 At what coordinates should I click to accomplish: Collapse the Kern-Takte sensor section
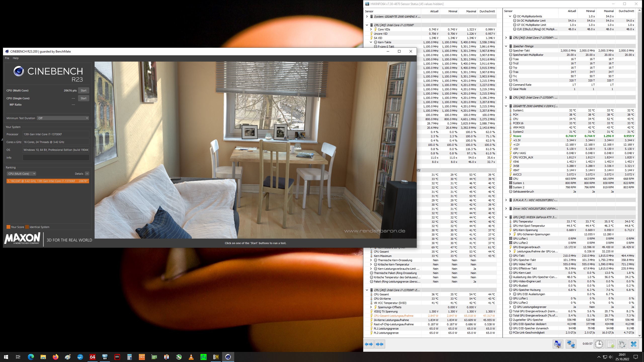[371, 42]
